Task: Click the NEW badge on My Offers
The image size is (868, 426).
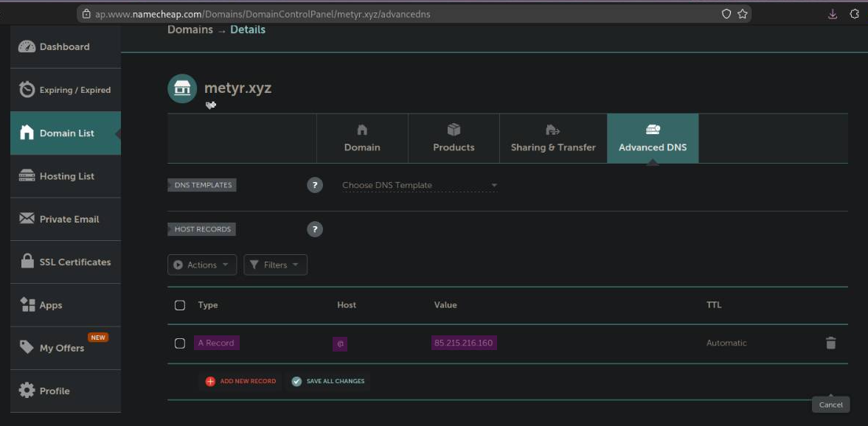Action: (98, 338)
